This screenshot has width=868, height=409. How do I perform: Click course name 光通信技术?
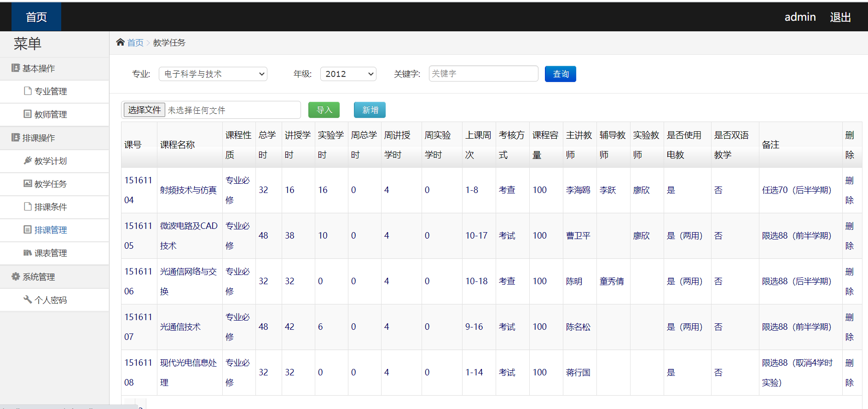point(180,327)
